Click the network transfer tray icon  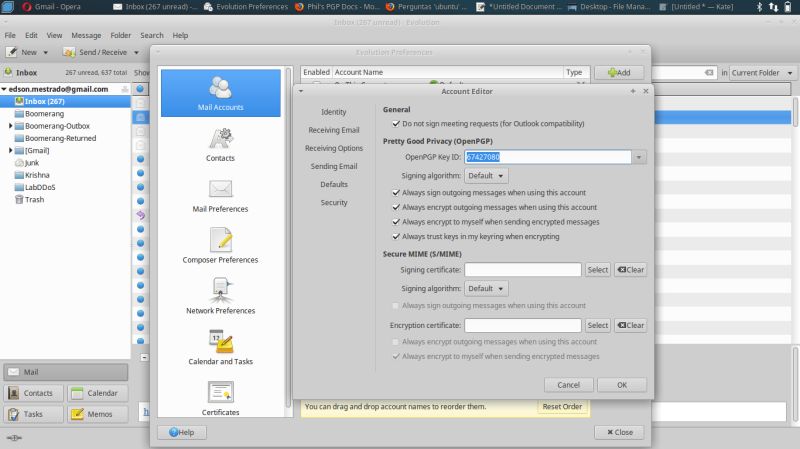(773, 7)
